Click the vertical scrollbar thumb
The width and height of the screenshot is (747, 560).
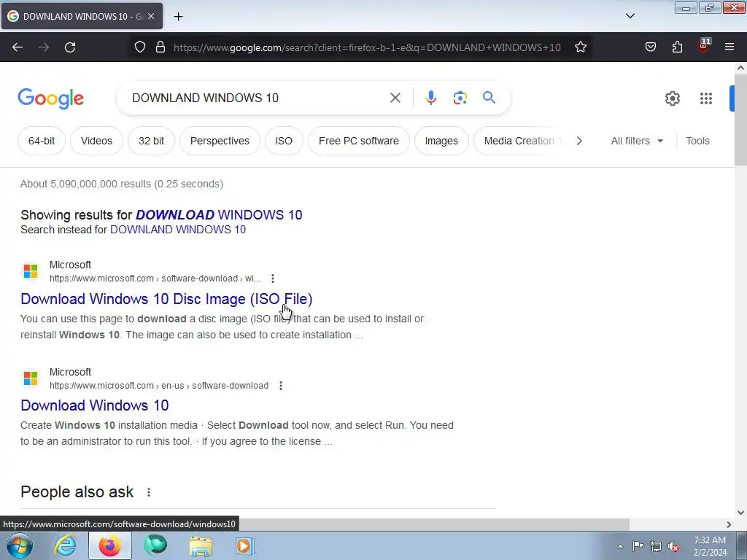tap(740, 120)
